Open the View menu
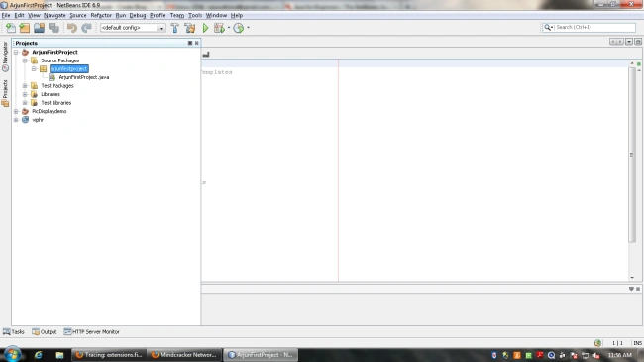Image resolution: width=644 pixels, height=362 pixels. [34, 15]
